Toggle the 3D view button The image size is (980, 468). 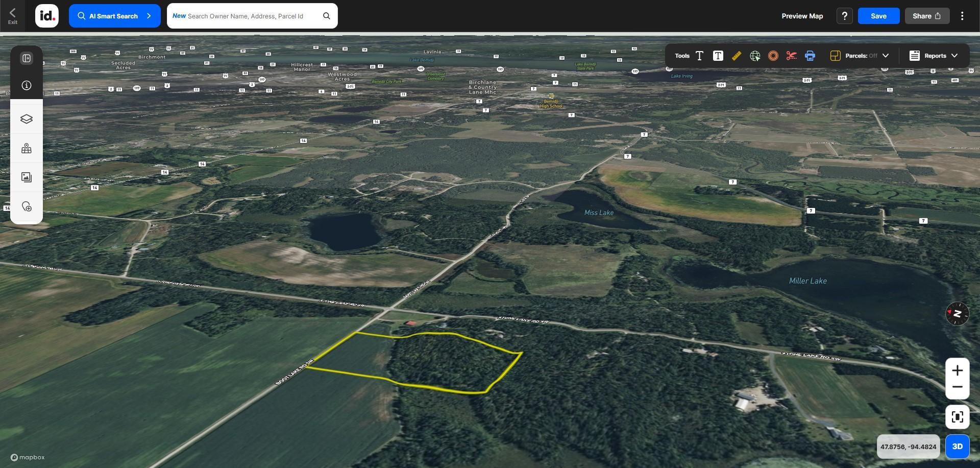click(x=957, y=447)
